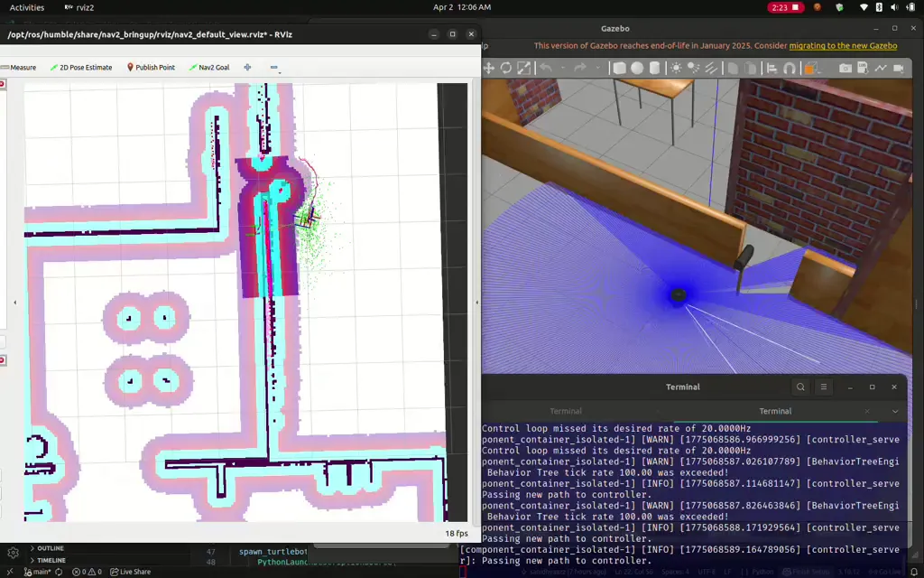Open the Terminal hamburger menu
Screen dimensions: 924x578
(824, 387)
